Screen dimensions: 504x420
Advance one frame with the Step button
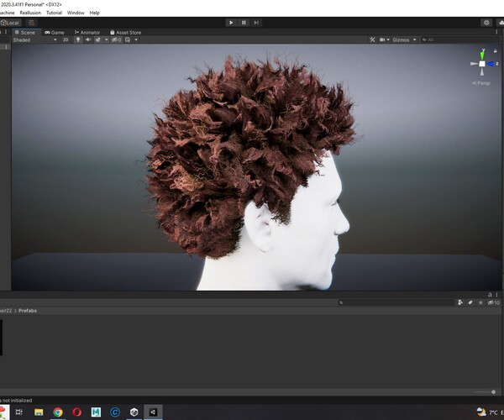point(256,23)
